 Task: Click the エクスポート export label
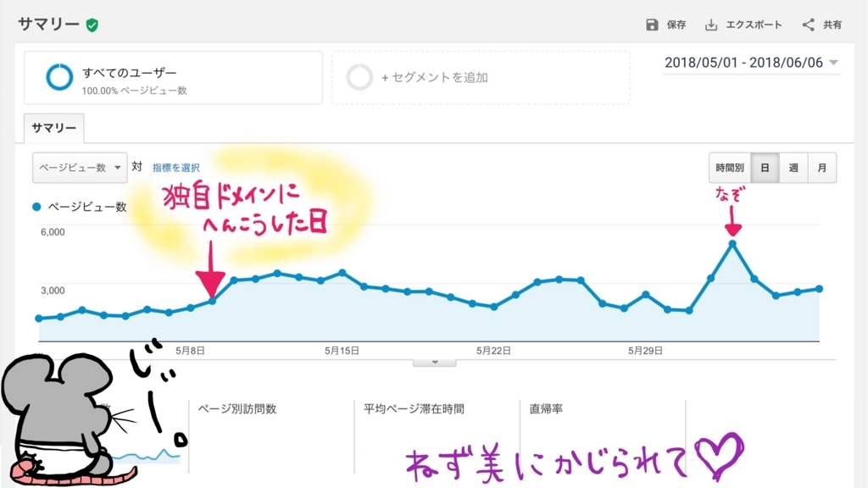coord(754,25)
